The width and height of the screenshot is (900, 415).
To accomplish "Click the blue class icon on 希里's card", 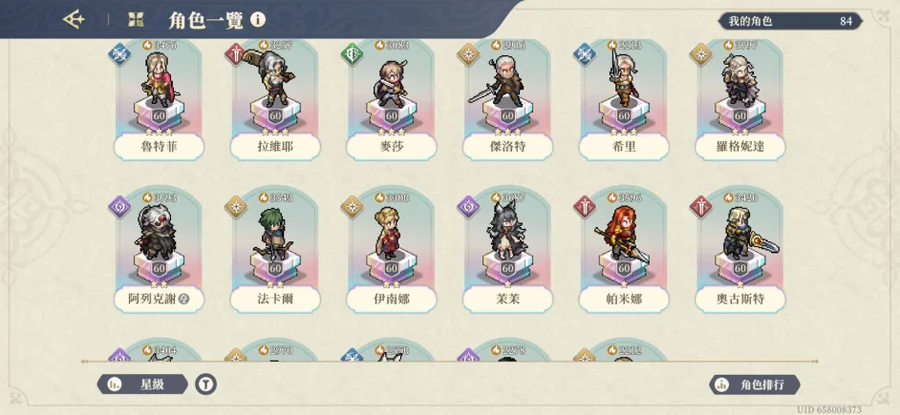I will click(x=584, y=55).
